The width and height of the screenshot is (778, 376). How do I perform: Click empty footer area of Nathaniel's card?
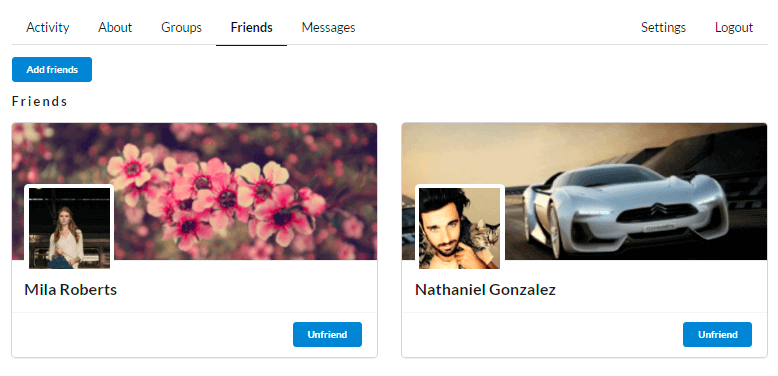tap(542, 335)
